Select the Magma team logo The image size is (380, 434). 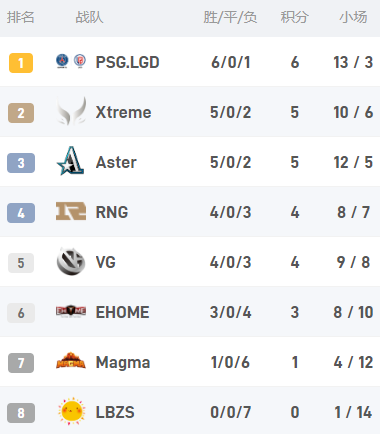pos(71,361)
